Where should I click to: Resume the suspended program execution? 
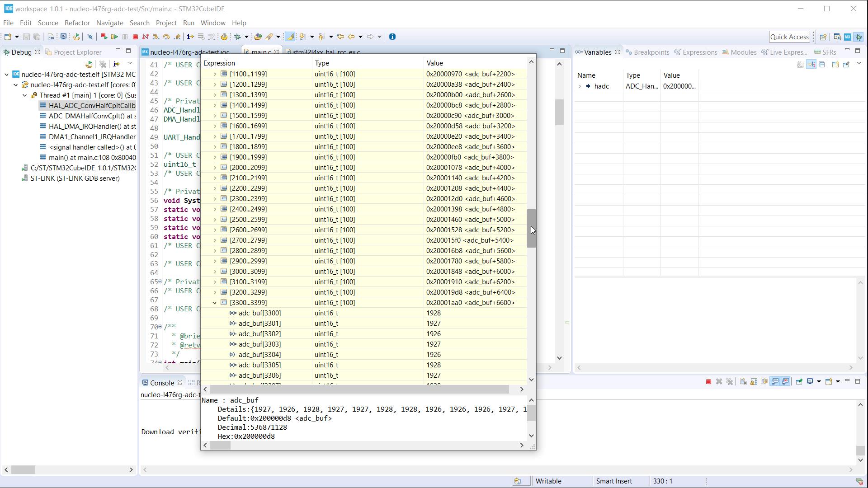[114, 37]
